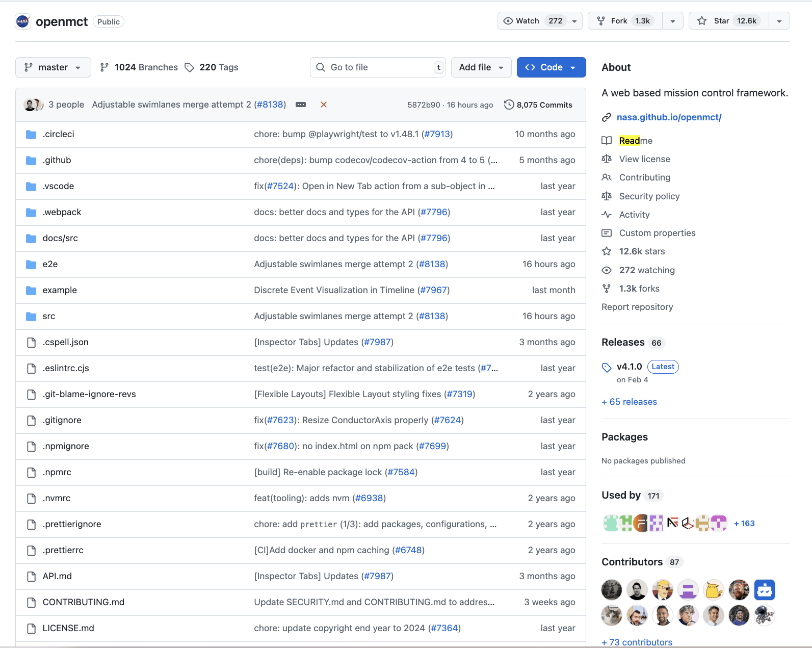The width and height of the screenshot is (812, 648).
Task: Open the 3 people authors link
Action: tap(66, 105)
